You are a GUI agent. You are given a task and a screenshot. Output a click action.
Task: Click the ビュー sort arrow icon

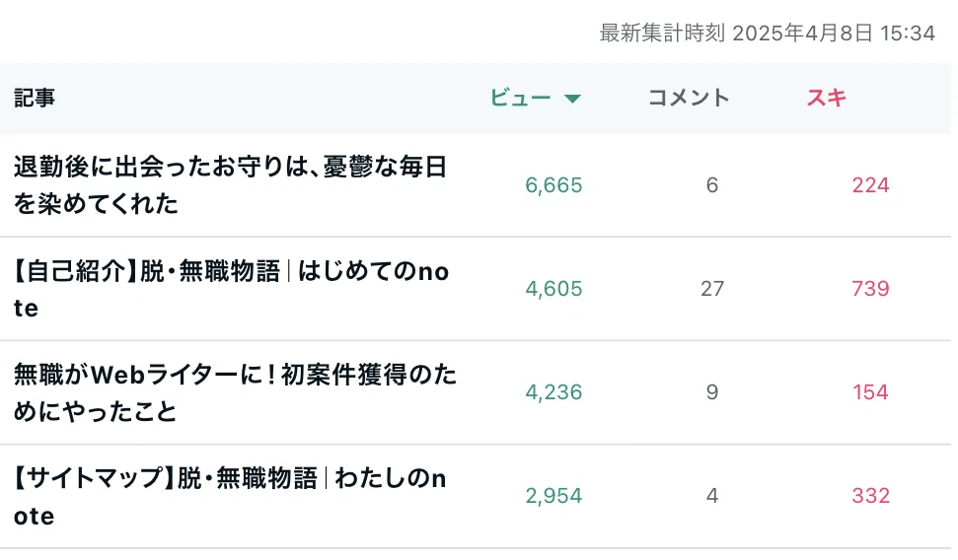coord(572,99)
